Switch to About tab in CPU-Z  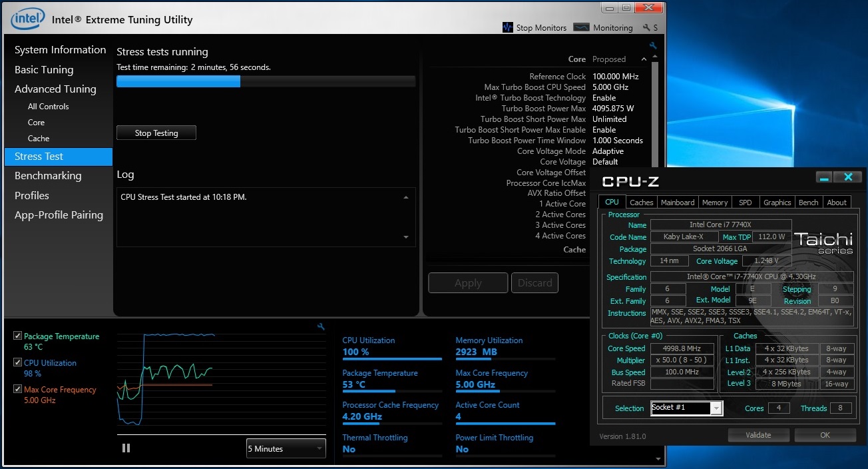coord(837,203)
